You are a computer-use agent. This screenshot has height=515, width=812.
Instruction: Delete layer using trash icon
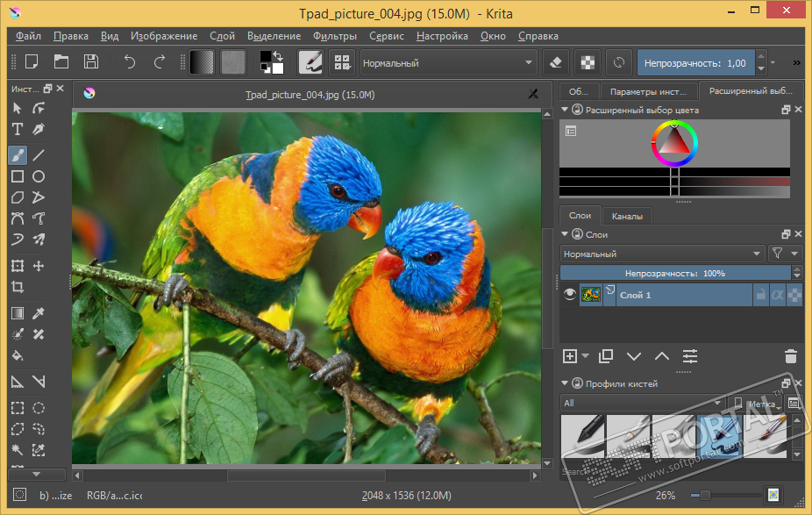coord(790,356)
